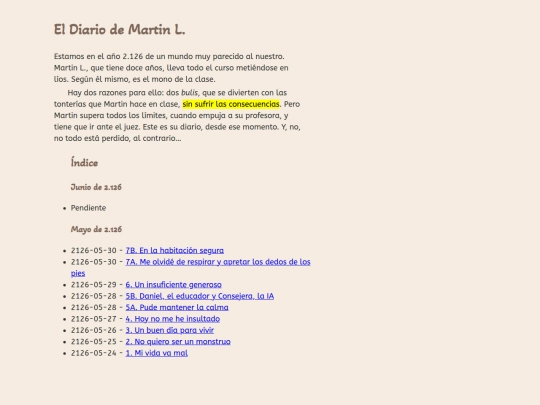Open '3. Un buen día para vivir'

point(169,330)
